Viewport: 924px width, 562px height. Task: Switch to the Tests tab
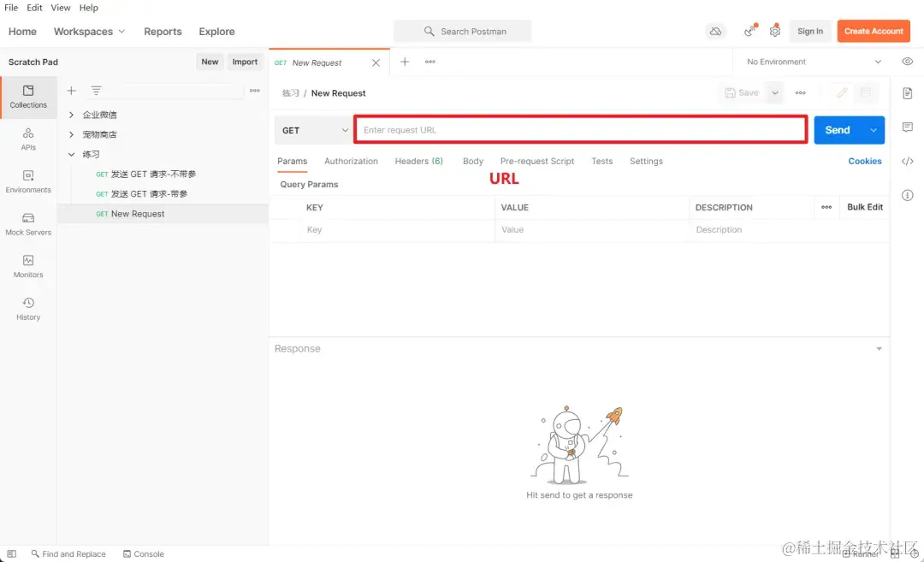click(602, 161)
